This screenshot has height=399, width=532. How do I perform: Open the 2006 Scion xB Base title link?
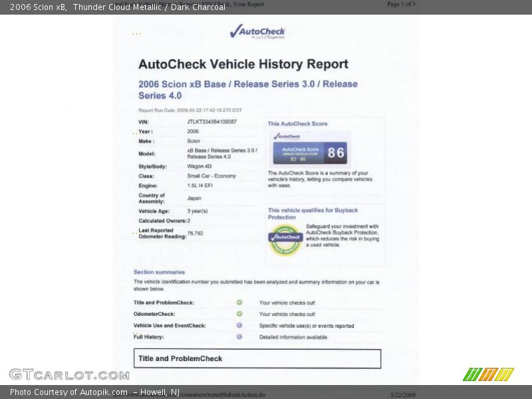coord(248,90)
